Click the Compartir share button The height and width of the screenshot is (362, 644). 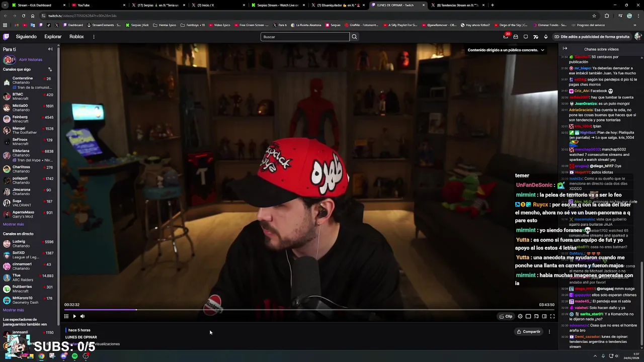[x=529, y=332]
